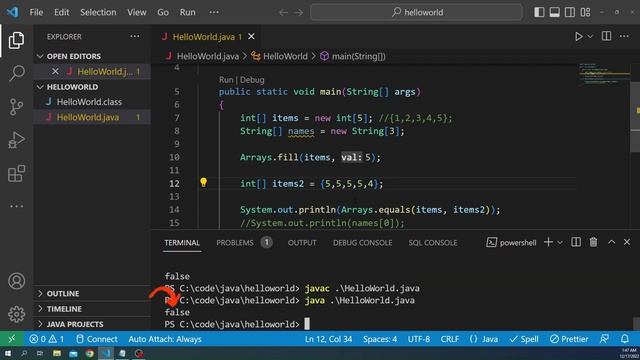Toggle secondary side bar layout icon

pos(570,12)
